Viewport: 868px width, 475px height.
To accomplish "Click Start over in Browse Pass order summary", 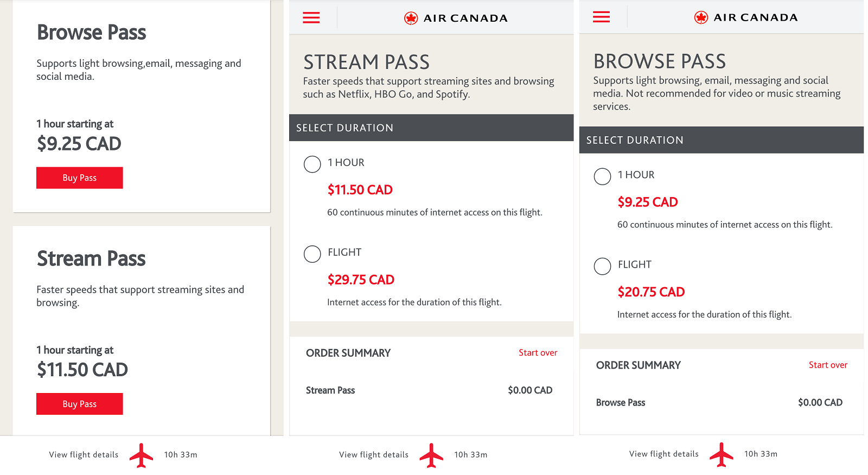I will pyautogui.click(x=828, y=365).
